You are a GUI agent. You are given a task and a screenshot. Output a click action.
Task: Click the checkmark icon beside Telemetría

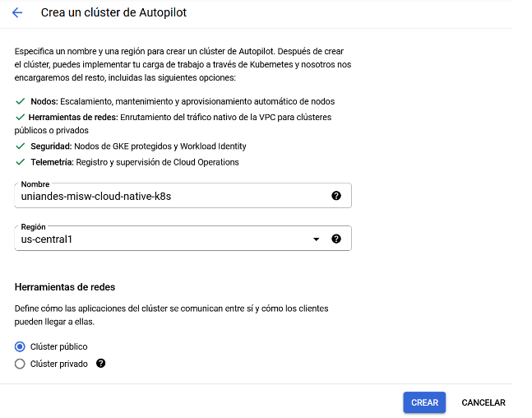point(21,162)
